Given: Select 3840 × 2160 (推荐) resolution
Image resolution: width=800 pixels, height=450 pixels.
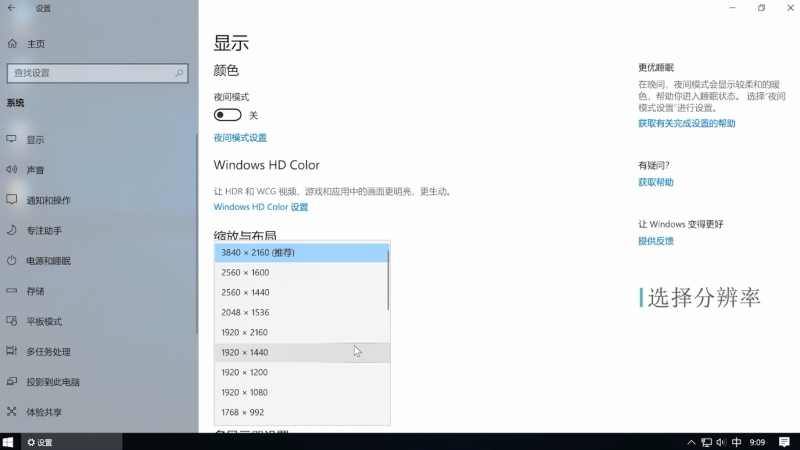Looking at the screenshot, I should pos(302,253).
